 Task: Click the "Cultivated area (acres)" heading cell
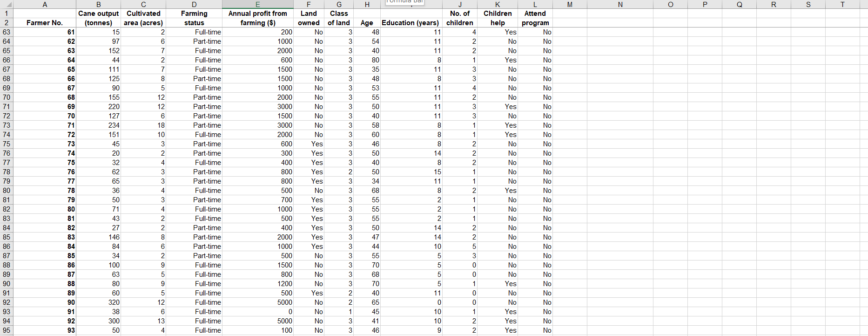143,18
